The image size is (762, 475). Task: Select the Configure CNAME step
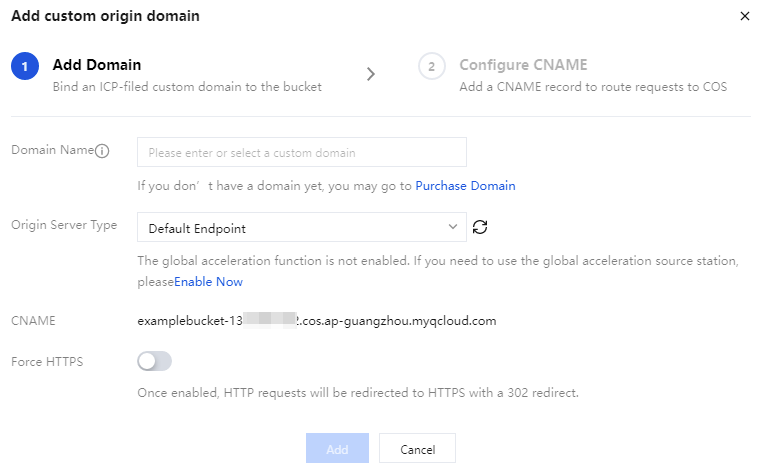tap(523, 65)
